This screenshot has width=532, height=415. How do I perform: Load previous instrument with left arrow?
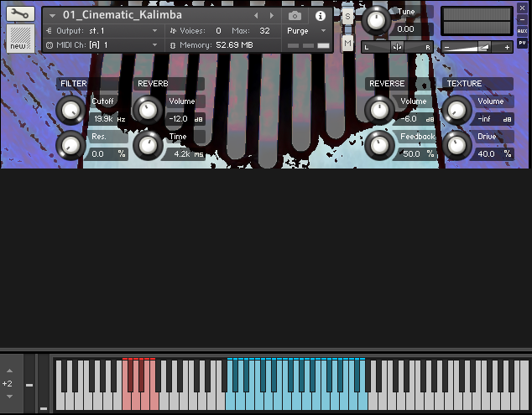click(256, 16)
